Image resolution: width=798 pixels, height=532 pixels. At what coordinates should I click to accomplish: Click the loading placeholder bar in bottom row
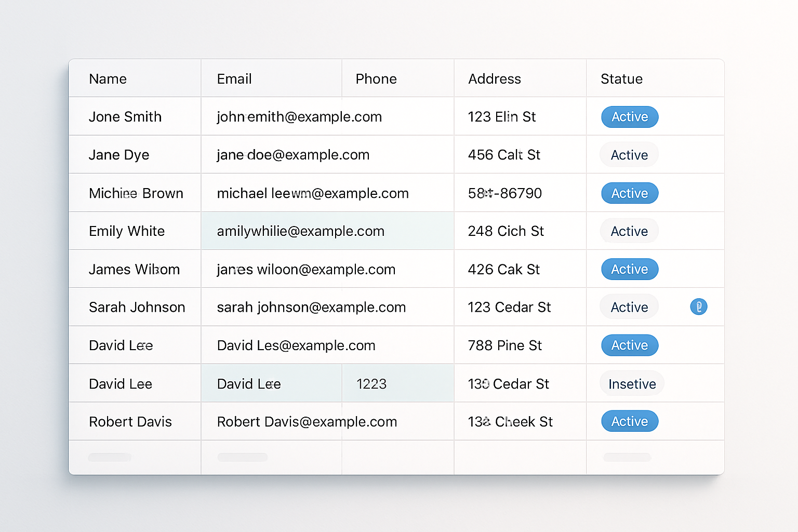(110, 458)
